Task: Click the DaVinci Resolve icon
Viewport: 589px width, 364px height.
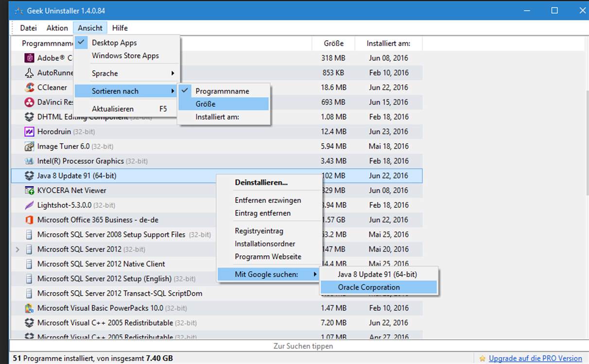Action: tap(29, 102)
